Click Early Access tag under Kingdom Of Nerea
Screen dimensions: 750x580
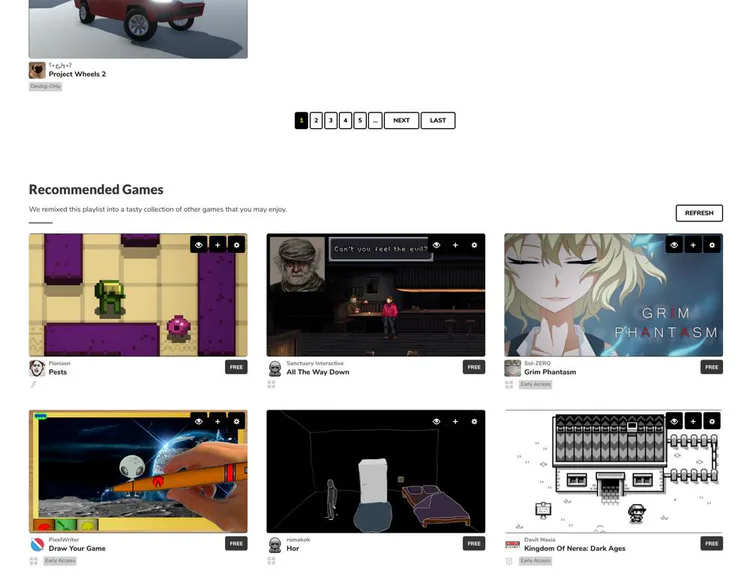tap(535, 561)
